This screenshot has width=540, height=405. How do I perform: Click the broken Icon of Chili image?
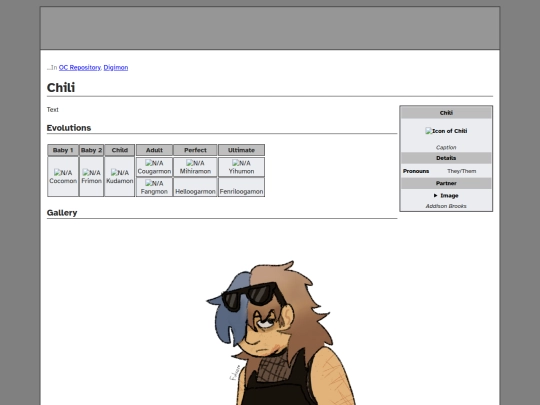pyautogui.click(x=446, y=131)
